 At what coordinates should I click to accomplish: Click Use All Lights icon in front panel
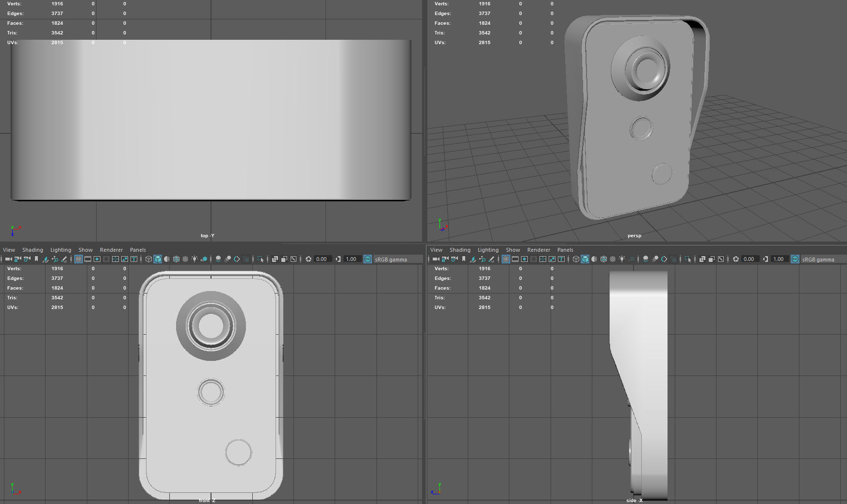195,259
